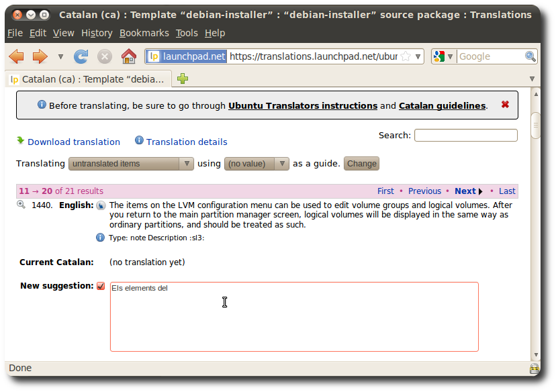Follow the Download translation link

pyautogui.click(x=73, y=142)
